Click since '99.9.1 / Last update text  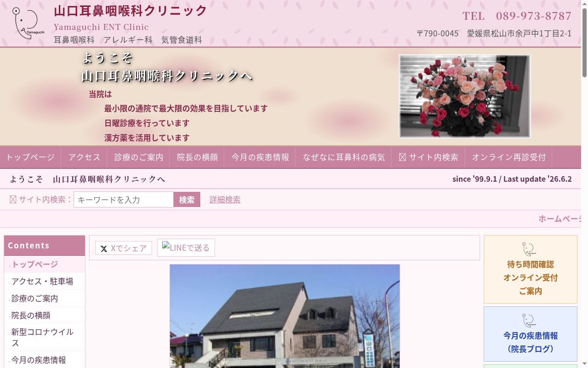point(512,179)
